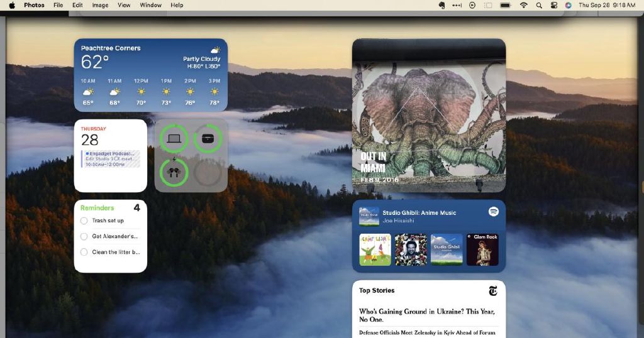Open Control Center from the menu bar
Screen dimensions: 644x338
[553, 5]
